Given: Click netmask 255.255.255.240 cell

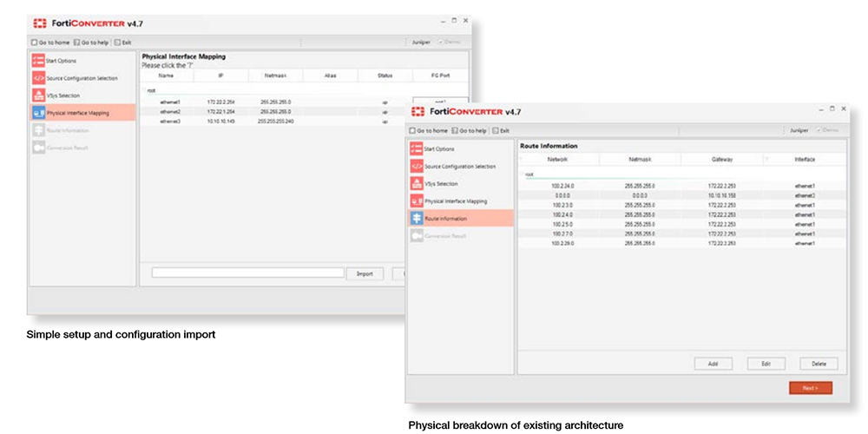Looking at the screenshot, I should pos(275,121).
